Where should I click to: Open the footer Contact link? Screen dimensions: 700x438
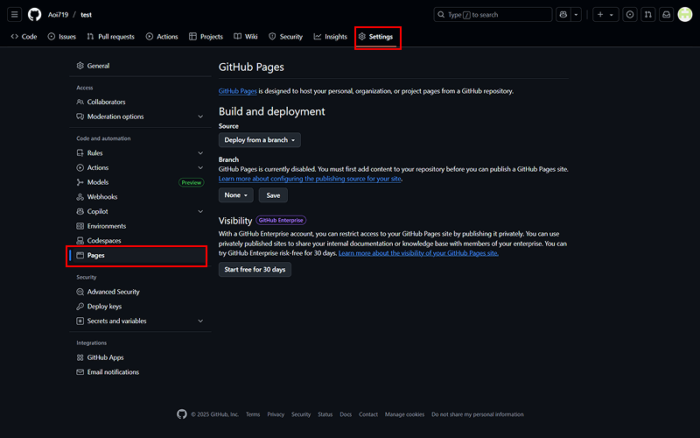(x=368, y=414)
